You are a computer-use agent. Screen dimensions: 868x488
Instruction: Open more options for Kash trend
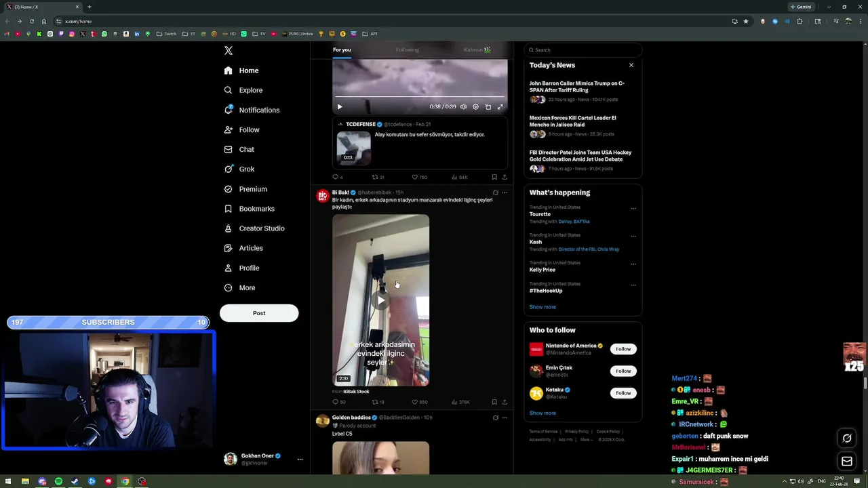pos(633,237)
